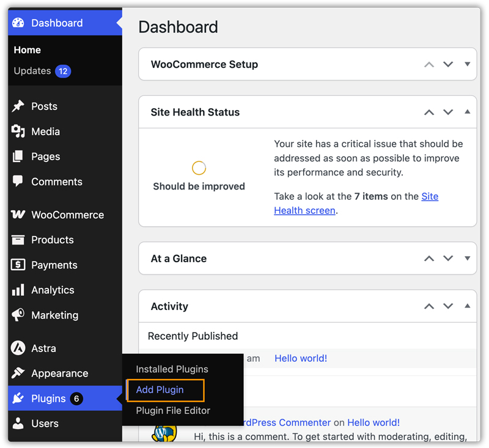Click the Plugins plug icon
This screenshot has height=448, width=489.
click(x=18, y=398)
